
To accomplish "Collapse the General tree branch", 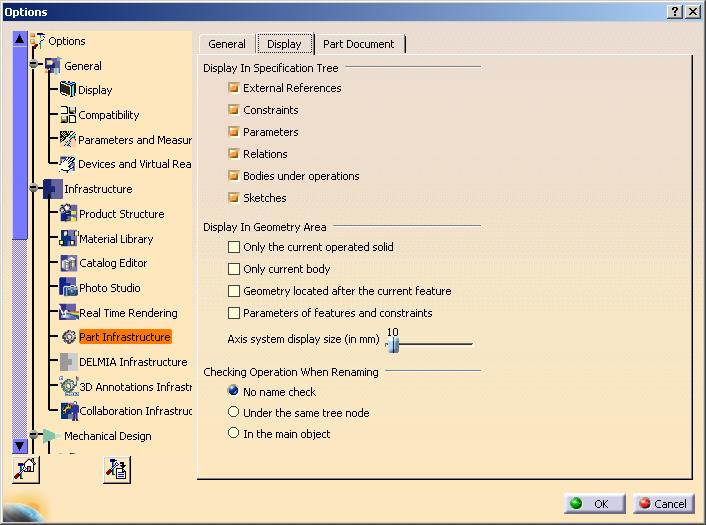I will click(33, 64).
